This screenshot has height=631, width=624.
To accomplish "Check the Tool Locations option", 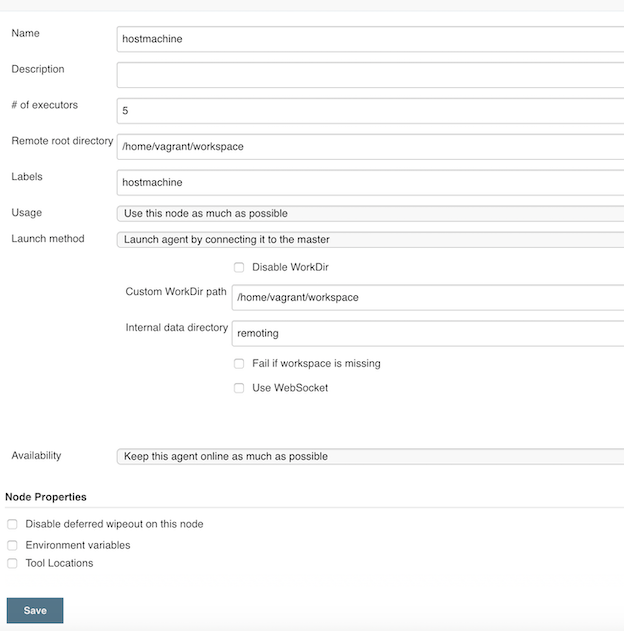I will point(12,563).
